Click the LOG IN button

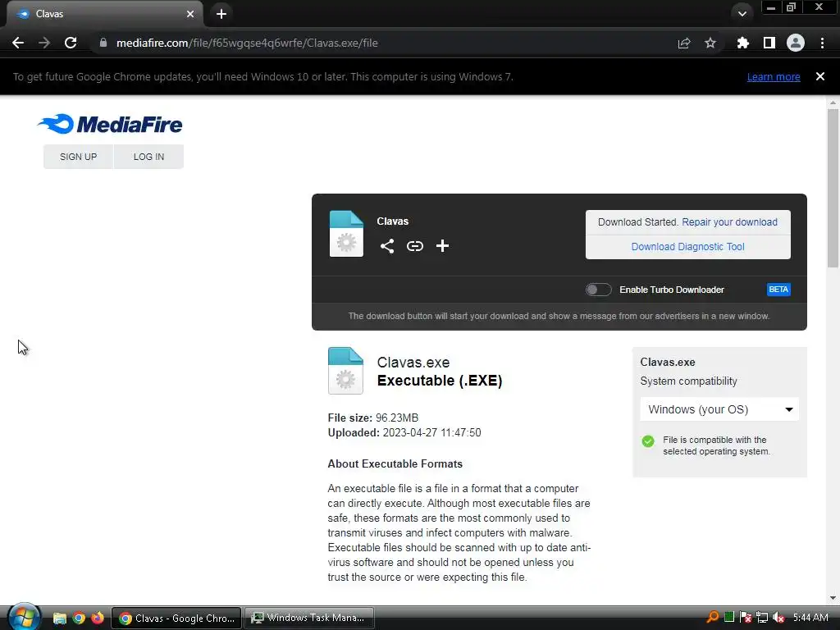[149, 157]
